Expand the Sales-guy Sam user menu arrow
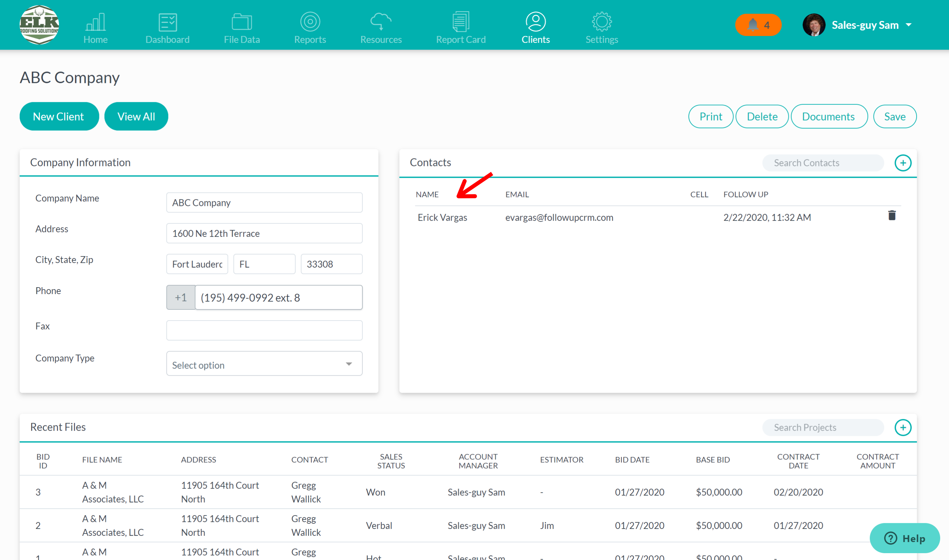Screen dimensions: 949x560 tap(909, 25)
